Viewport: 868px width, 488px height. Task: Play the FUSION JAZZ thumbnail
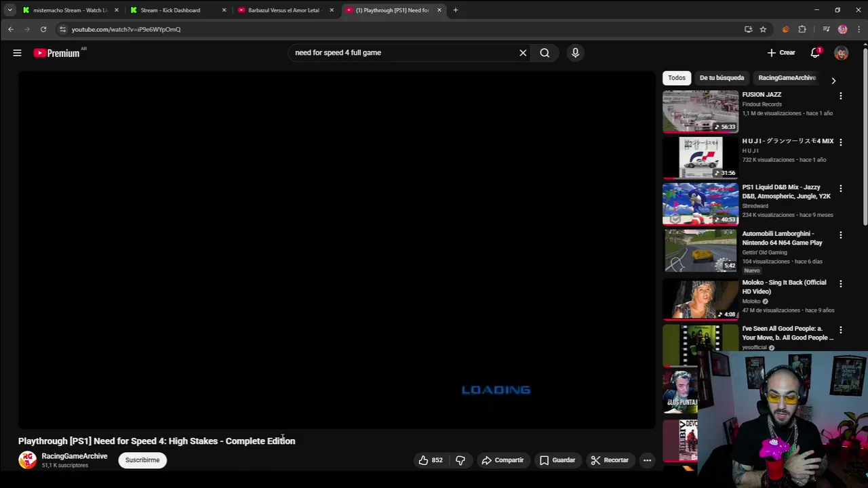click(x=701, y=111)
